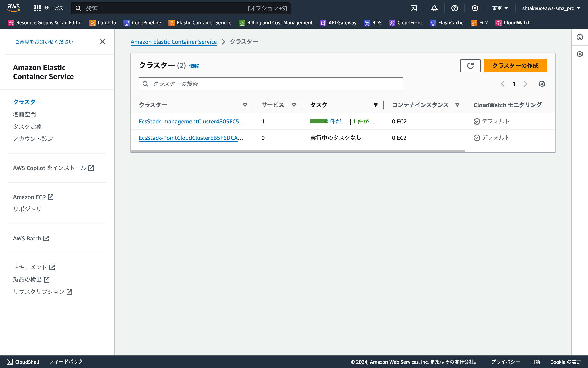Focus the クラスターの検索 search field
The image size is (588, 368).
point(271,84)
